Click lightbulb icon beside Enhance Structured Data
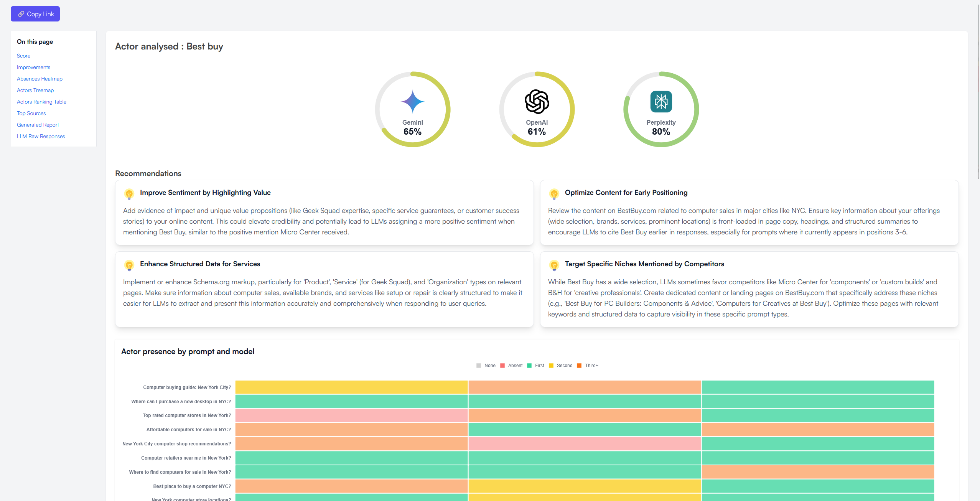This screenshot has height=501, width=980. coord(129,265)
